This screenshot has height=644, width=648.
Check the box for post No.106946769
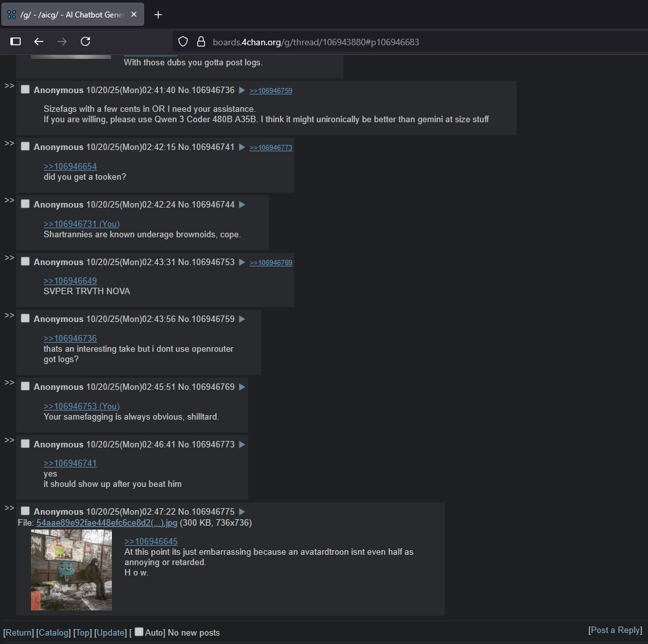click(25, 386)
